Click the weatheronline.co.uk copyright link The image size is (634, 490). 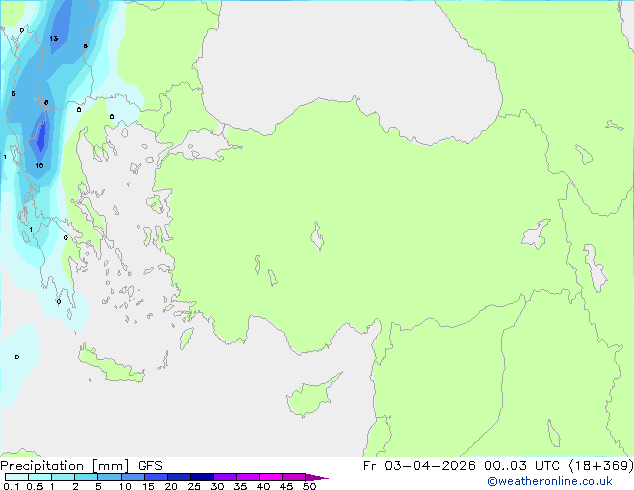click(549, 481)
